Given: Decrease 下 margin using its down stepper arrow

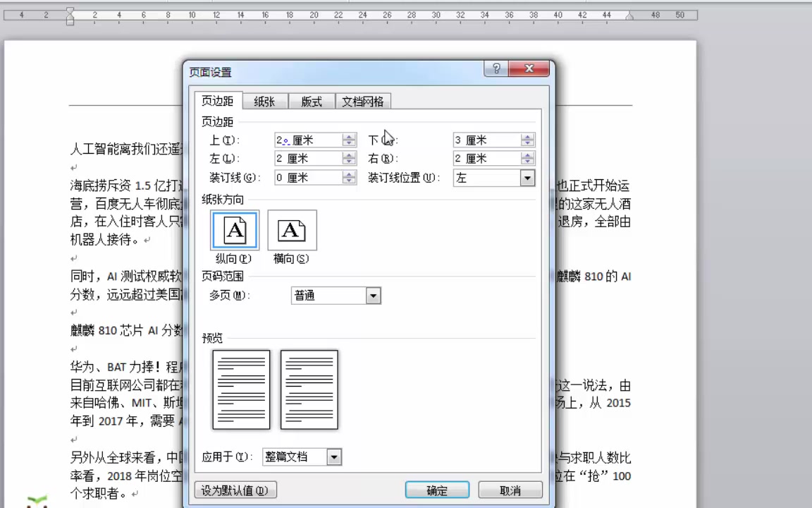Looking at the screenshot, I should click(527, 143).
